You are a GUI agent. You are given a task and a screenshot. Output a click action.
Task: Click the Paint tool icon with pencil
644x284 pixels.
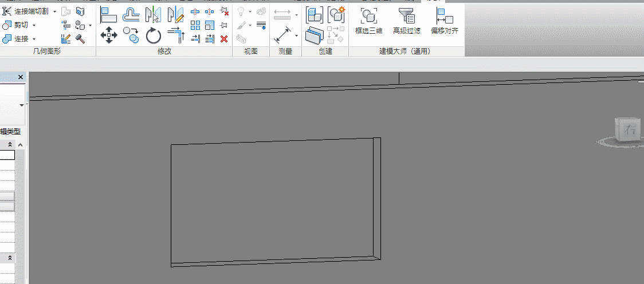click(x=66, y=39)
